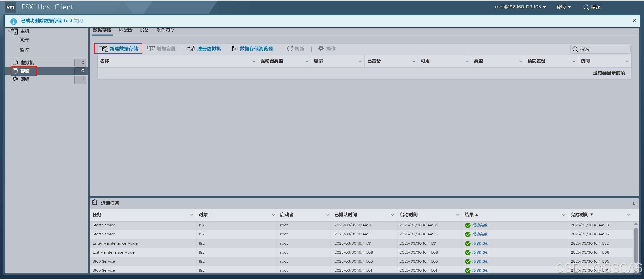The image size is (644, 279).
Task: Click the New Datastore (新建数据存储) icon
Action: point(103,48)
